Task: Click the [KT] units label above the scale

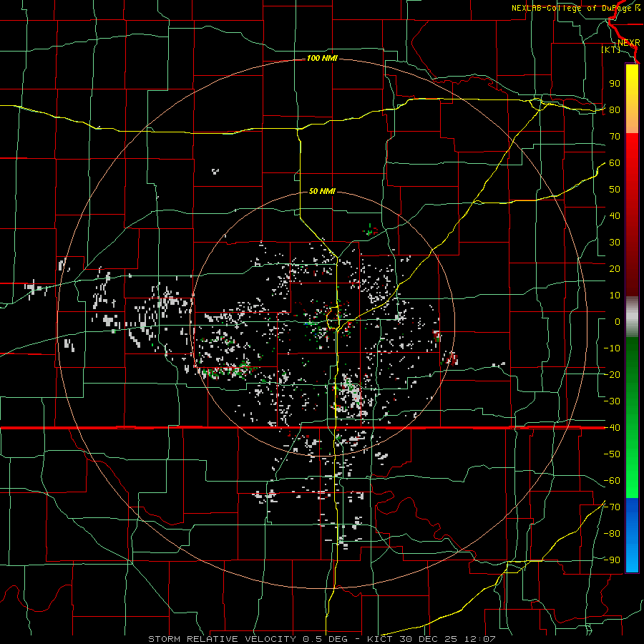Action: 611,49
